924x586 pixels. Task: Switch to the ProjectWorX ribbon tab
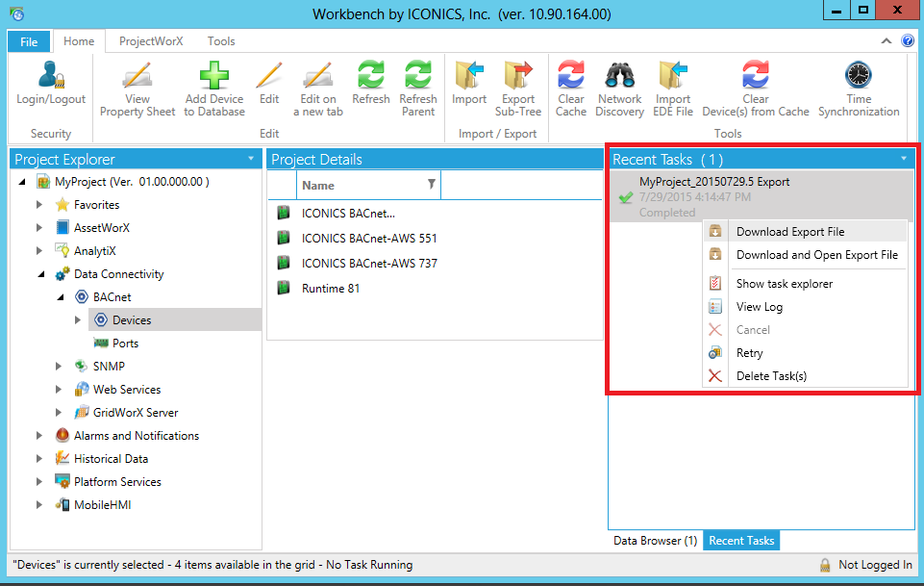151,41
